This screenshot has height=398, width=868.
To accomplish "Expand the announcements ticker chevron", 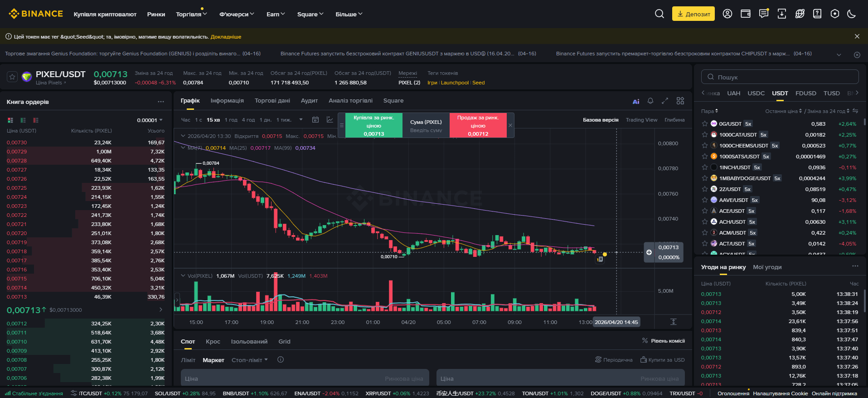I will tap(839, 54).
